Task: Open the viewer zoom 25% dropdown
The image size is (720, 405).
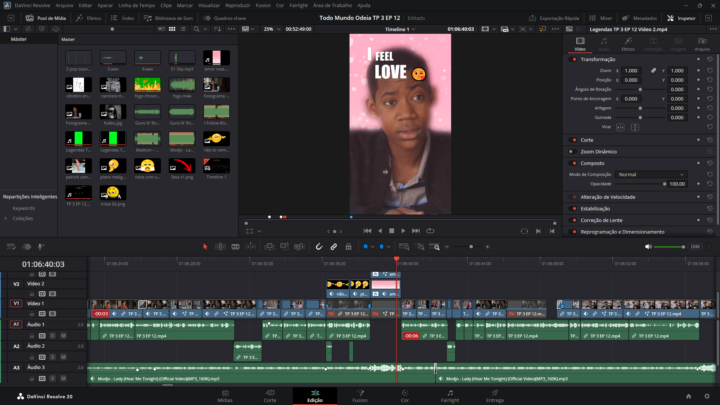Action: tap(270, 29)
